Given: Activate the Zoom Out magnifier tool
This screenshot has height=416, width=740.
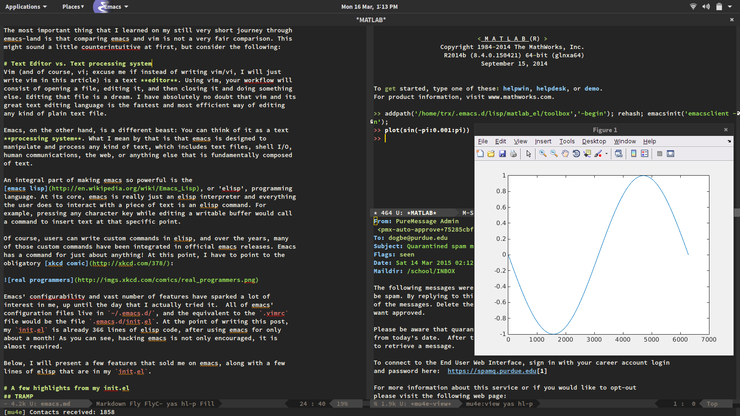Looking at the screenshot, I should coord(554,154).
